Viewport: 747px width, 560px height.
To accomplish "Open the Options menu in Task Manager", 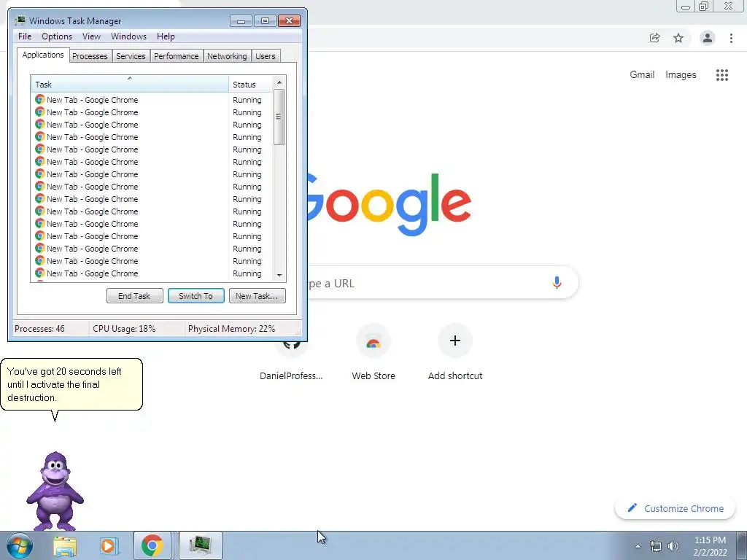I will [57, 36].
